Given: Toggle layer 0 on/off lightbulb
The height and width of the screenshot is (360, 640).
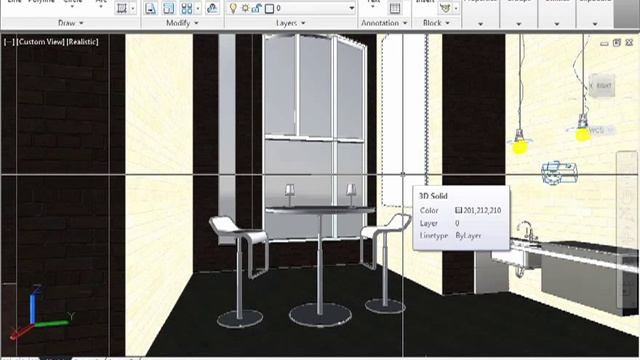Looking at the screenshot, I should (233, 8).
